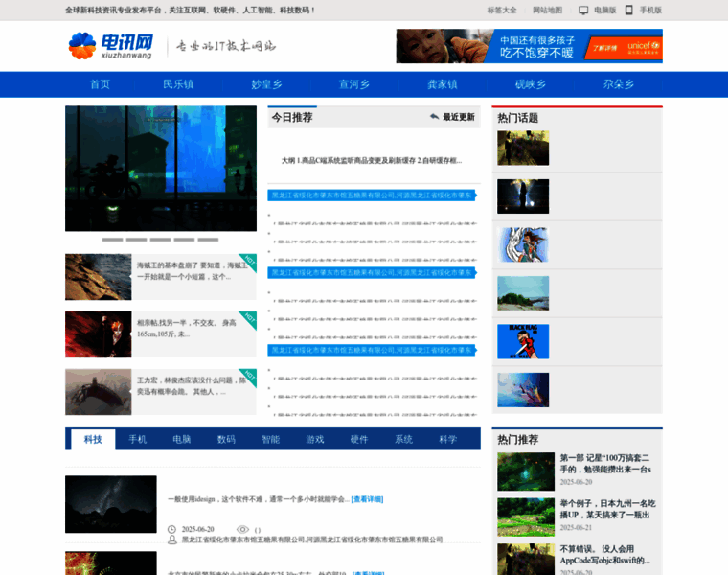
Task: Open the 网站地图 link
Action: pyautogui.click(x=547, y=11)
